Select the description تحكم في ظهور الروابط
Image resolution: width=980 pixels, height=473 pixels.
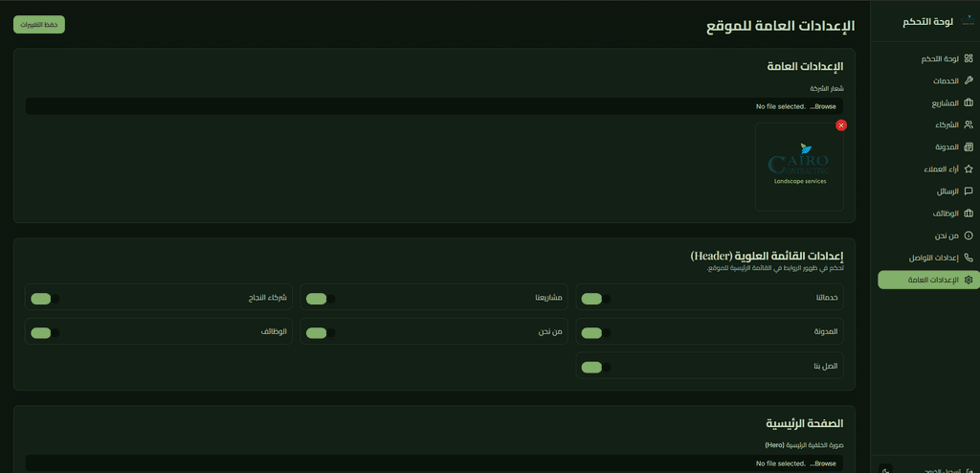775,268
